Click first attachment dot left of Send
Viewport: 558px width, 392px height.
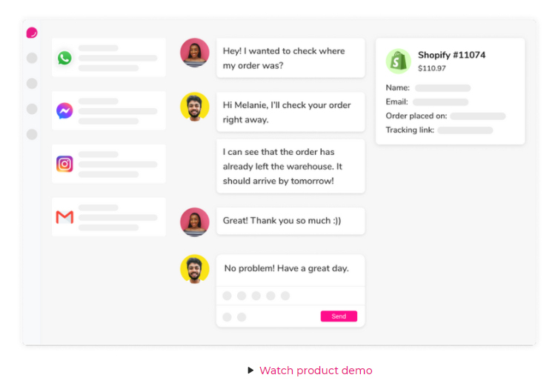pos(227,317)
